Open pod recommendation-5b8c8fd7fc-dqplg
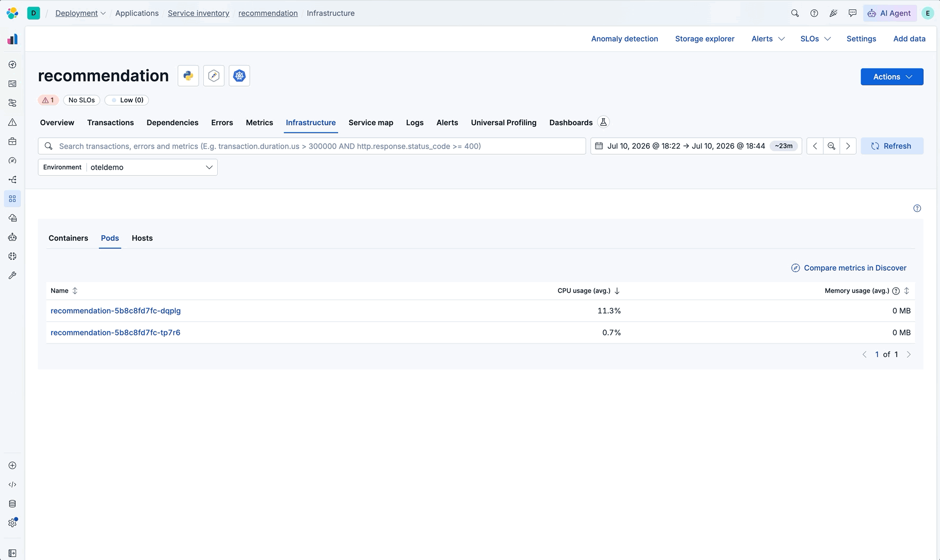Viewport: 940px width, 560px height. (116, 311)
